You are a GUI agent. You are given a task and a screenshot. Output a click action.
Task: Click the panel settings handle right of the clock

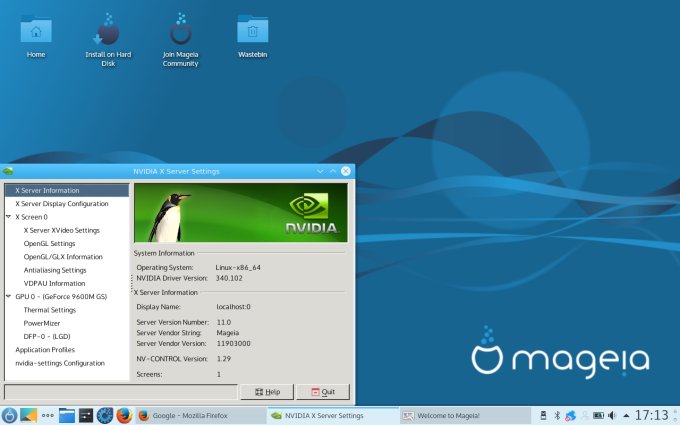click(x=675, y=415)
